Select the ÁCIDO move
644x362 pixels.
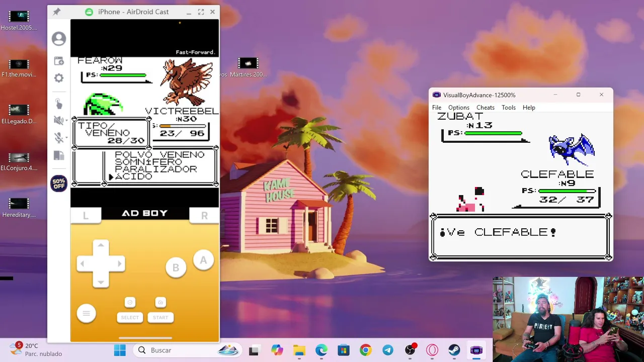pyautogui.click(x=133, y=176)
